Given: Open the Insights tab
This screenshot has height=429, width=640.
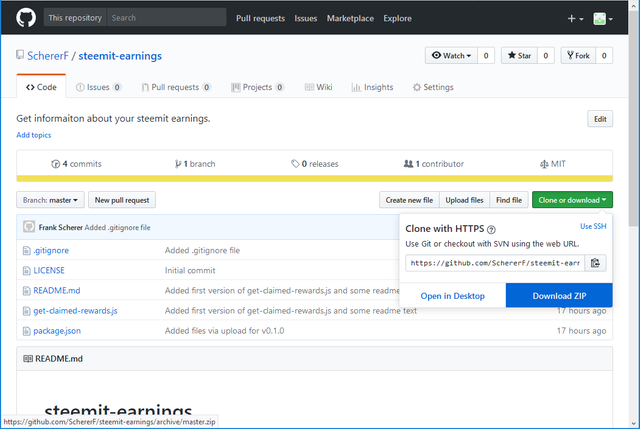Looking at the screenshot, I should pos(372,87).
